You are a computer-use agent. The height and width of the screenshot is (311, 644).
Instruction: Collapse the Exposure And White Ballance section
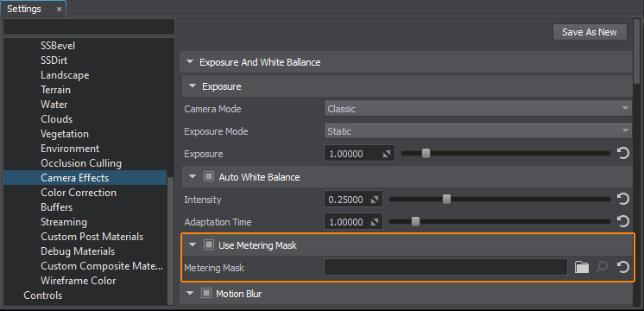pyautogui.click(x=189, y=62)
